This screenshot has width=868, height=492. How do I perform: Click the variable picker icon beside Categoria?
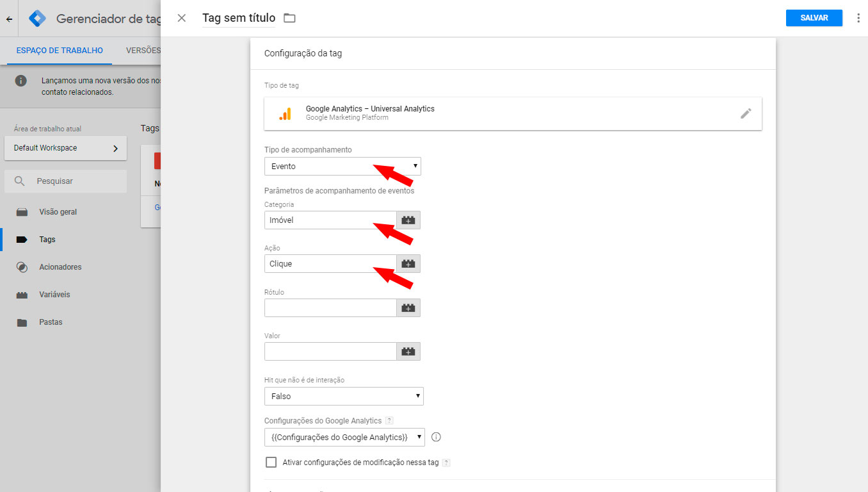408,220
